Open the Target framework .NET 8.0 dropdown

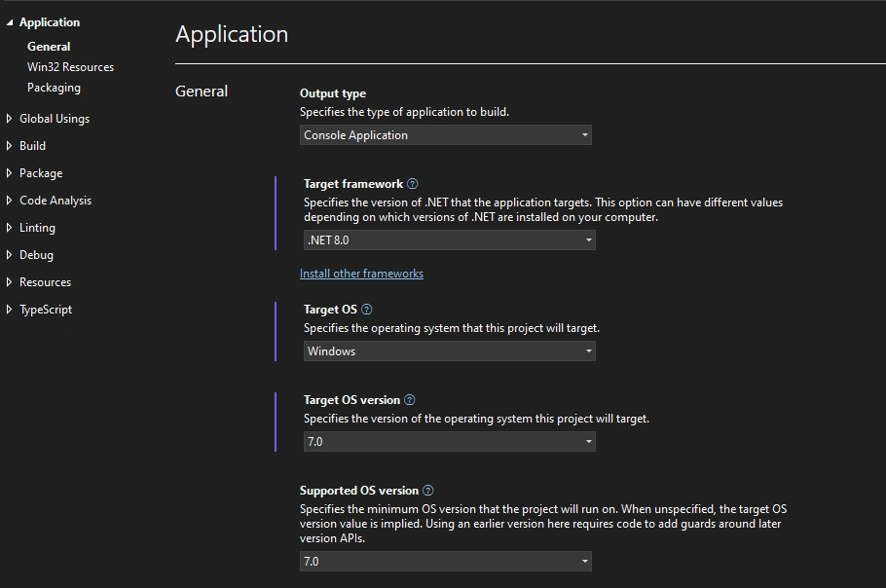point(449,240)
